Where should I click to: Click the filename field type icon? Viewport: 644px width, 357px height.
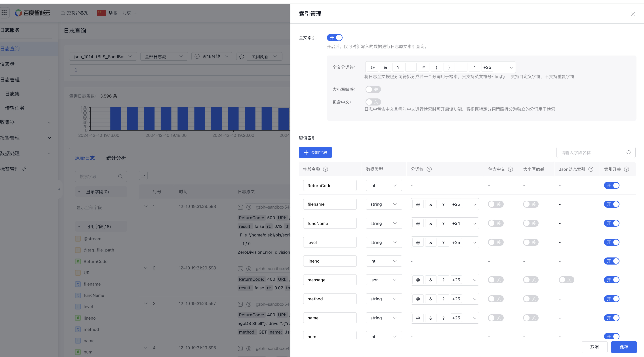point(78,284)
